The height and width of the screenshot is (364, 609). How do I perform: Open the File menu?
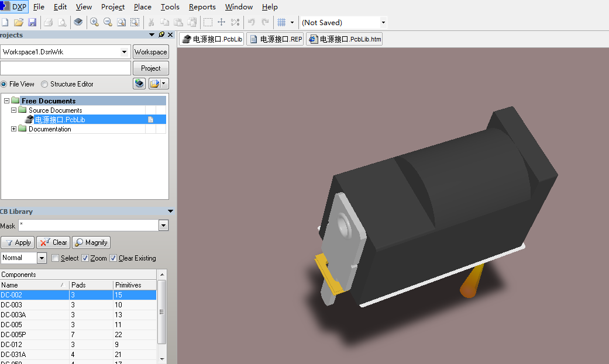point(39,7)
